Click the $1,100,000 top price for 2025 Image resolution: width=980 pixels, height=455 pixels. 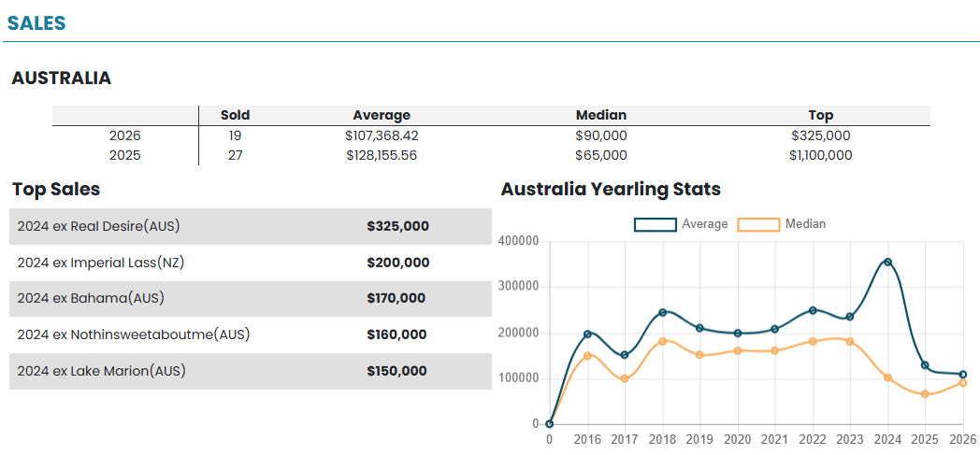click(820, 155)
